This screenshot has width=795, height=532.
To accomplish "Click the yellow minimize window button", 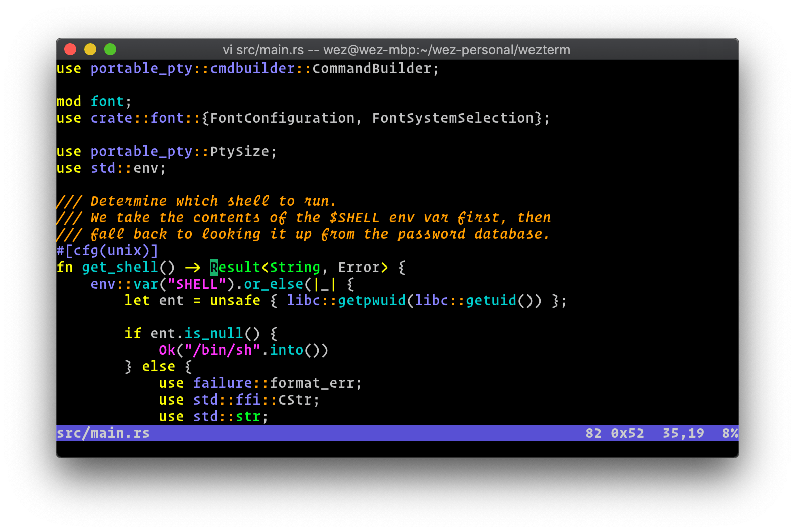I will [90, 49].
